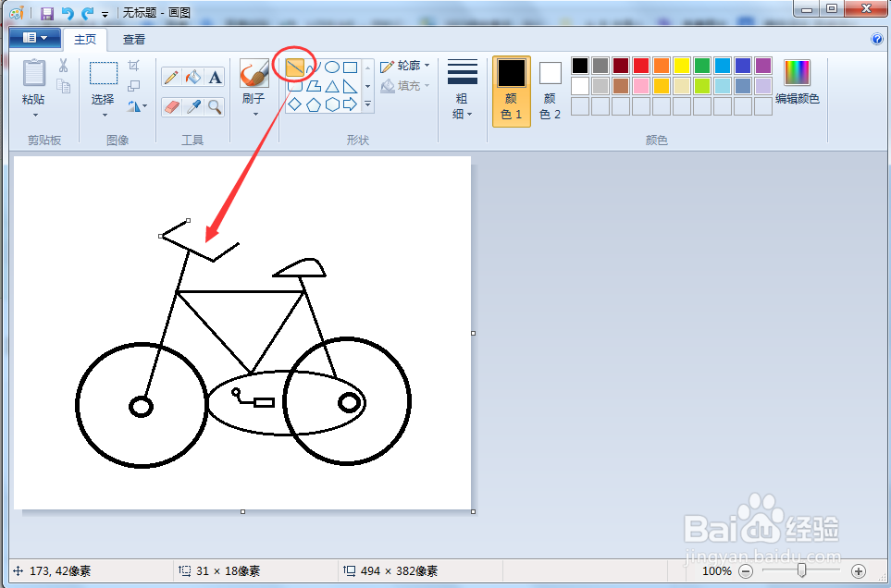The image size is (891, 588).
Task: Click zoom out on the status bar
Action: pyautogui.click(x=746, y=571)
